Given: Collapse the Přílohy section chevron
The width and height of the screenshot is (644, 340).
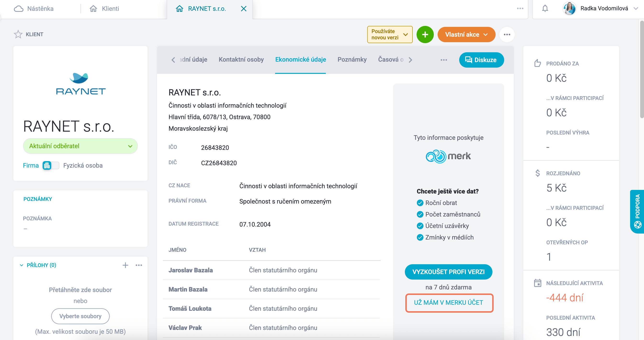Looking at the screenshot, I should tap(22, 265).
